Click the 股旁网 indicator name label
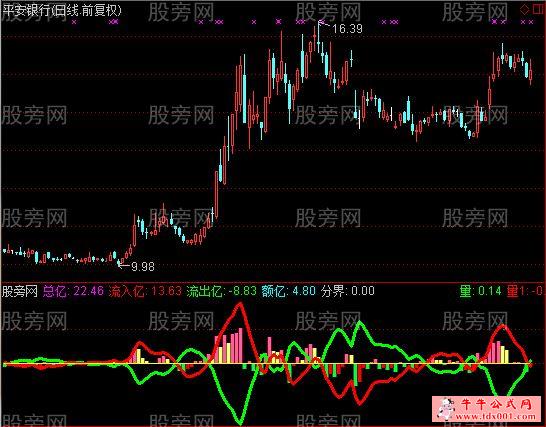546x427 pixels. tap(20, 291)
